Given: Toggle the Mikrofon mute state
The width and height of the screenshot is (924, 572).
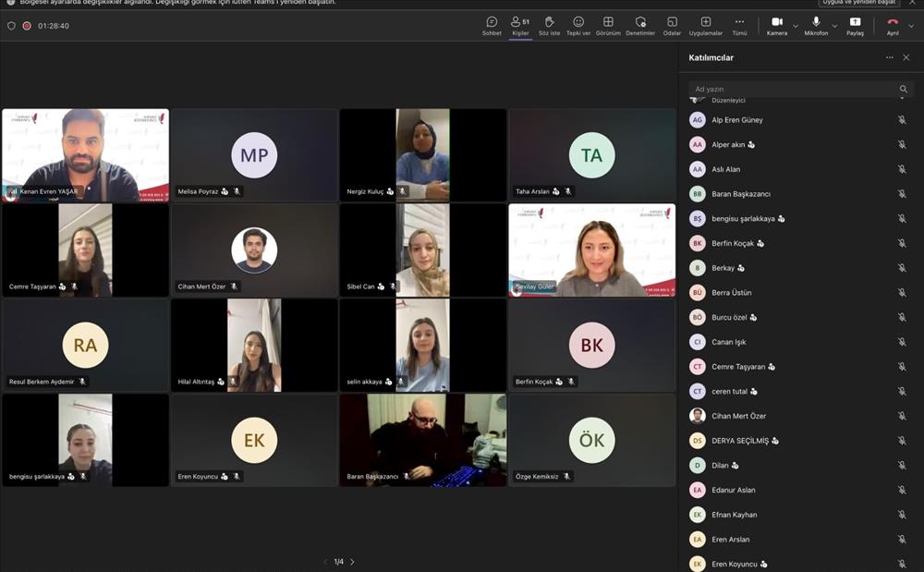Looking at the screenshot, I should [816, 25].
